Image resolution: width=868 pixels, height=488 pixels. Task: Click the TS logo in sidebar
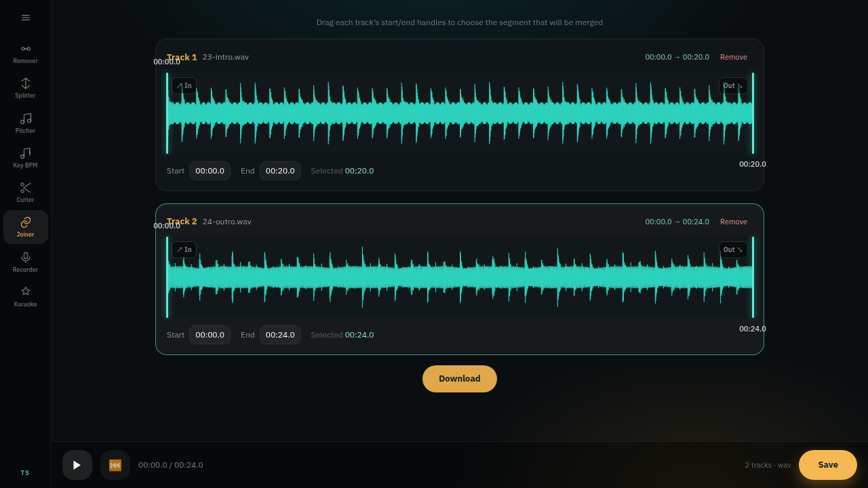click(x=25, y=473)
